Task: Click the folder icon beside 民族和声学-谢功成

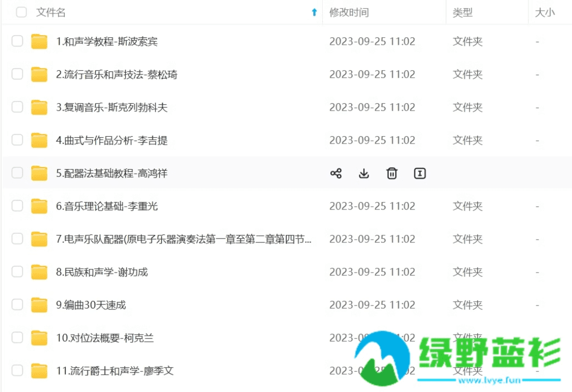Action: pyautogui.click(x=39, y=272)
